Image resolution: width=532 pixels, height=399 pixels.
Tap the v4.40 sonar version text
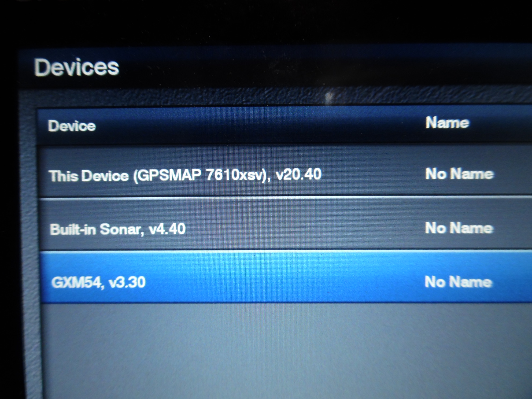[167, 229]
